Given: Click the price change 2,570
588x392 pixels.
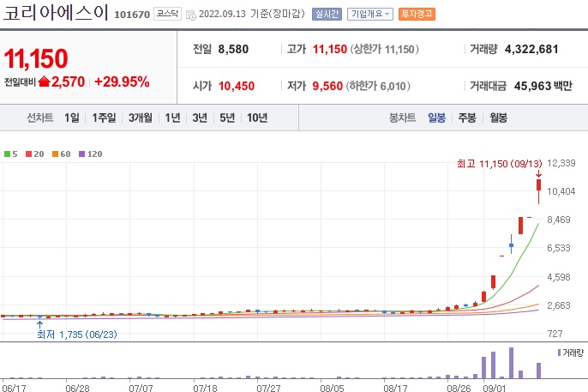Looking at the screenshot, I should coord(68,81).
